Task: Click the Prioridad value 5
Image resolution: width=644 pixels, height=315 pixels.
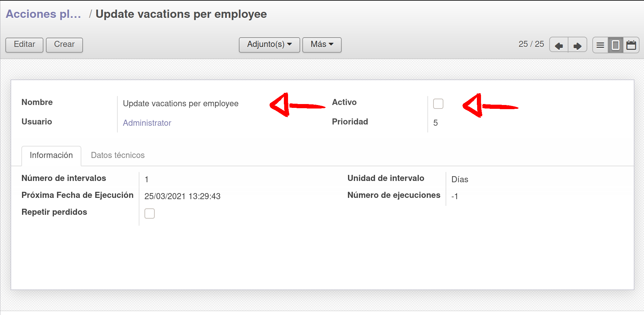Action: pos(435,123)
